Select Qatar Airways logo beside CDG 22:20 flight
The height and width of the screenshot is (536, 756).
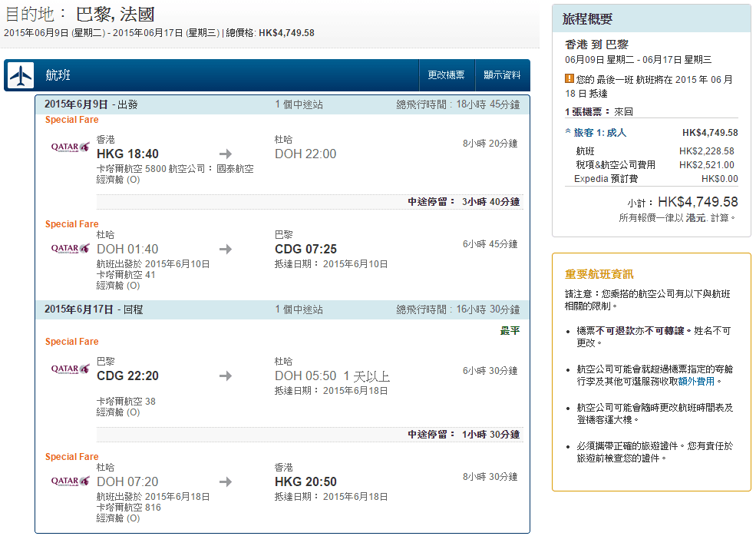pyautogui.click(x=70, y=369)
